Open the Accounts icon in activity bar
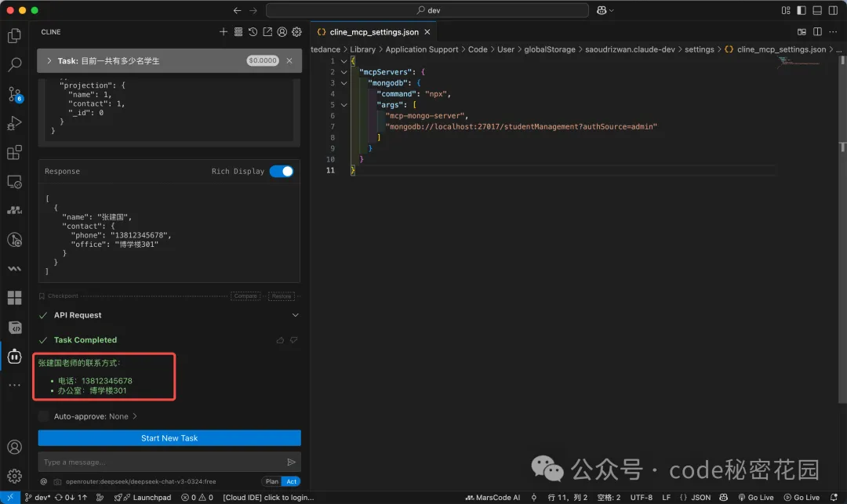 pos(15,447)
